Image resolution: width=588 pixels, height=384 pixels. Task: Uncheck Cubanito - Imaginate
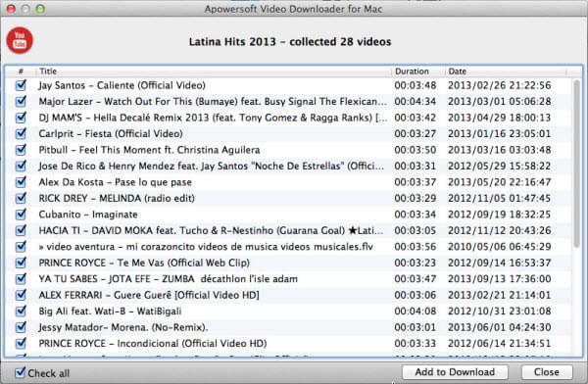(21, 215)
